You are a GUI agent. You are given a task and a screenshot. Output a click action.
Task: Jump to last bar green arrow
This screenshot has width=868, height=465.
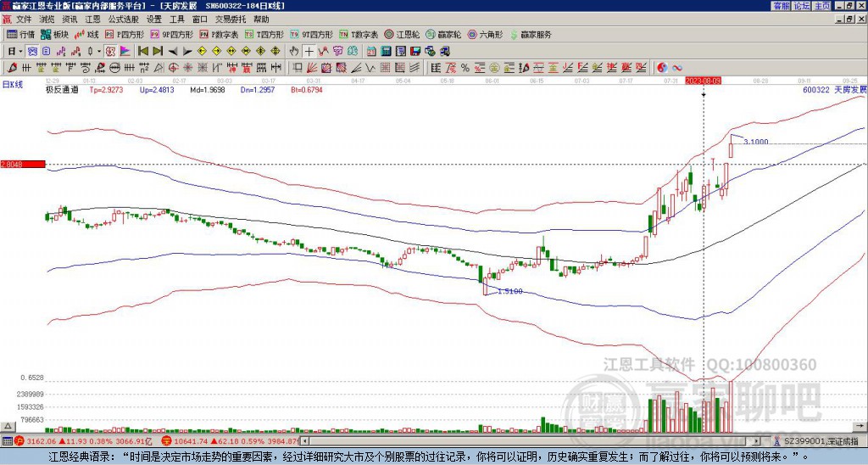(x=158, y=52)
